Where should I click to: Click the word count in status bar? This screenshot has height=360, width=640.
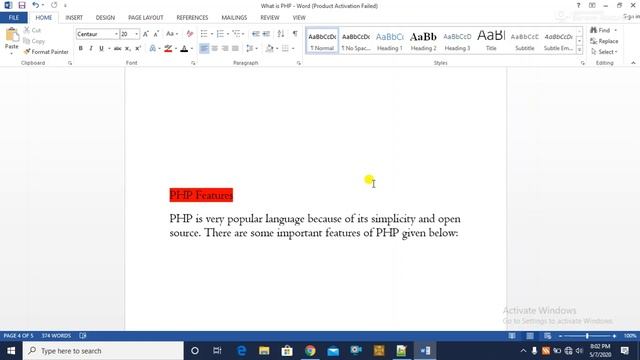coord(56,336)
